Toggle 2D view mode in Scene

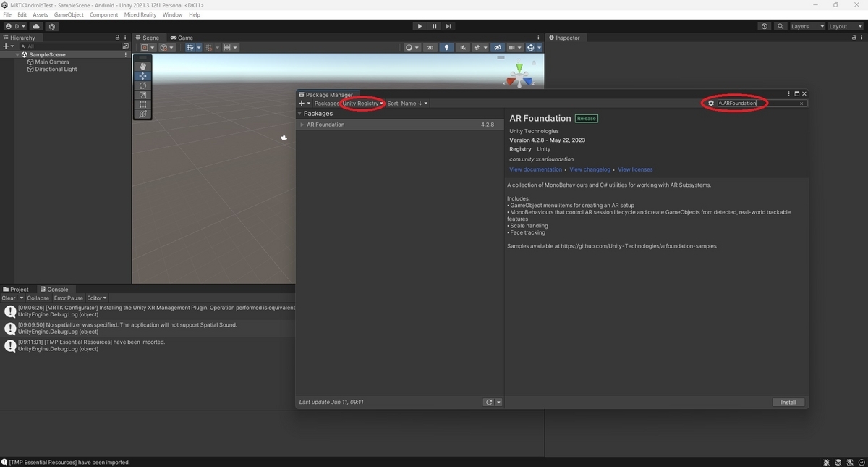pyautogui.click(x=430, y=48)
